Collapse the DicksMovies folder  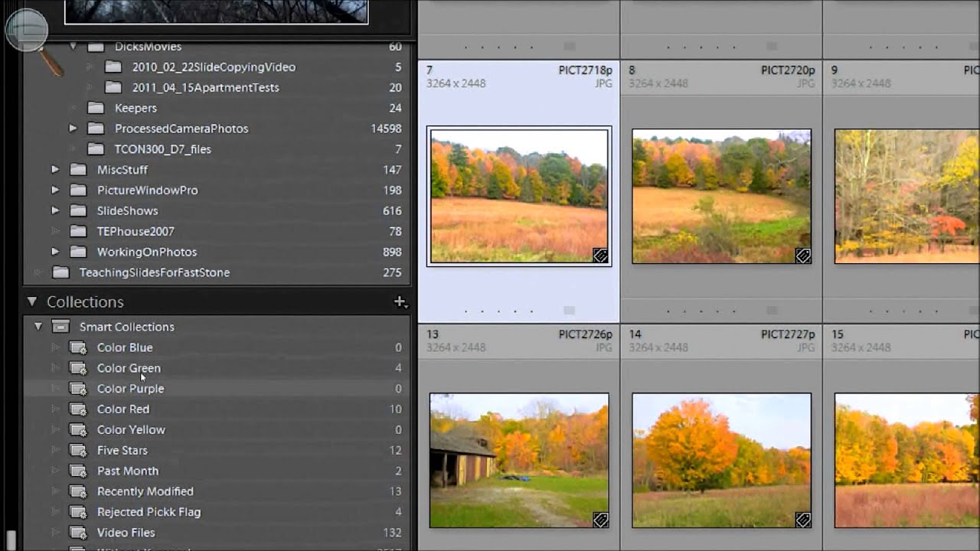click(73, 47)
